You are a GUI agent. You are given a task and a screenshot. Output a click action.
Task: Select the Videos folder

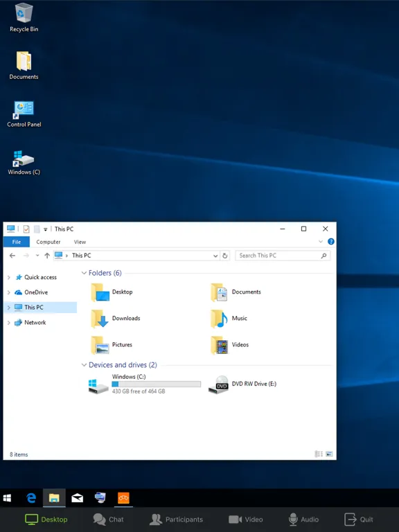click(x=229, y=345)
